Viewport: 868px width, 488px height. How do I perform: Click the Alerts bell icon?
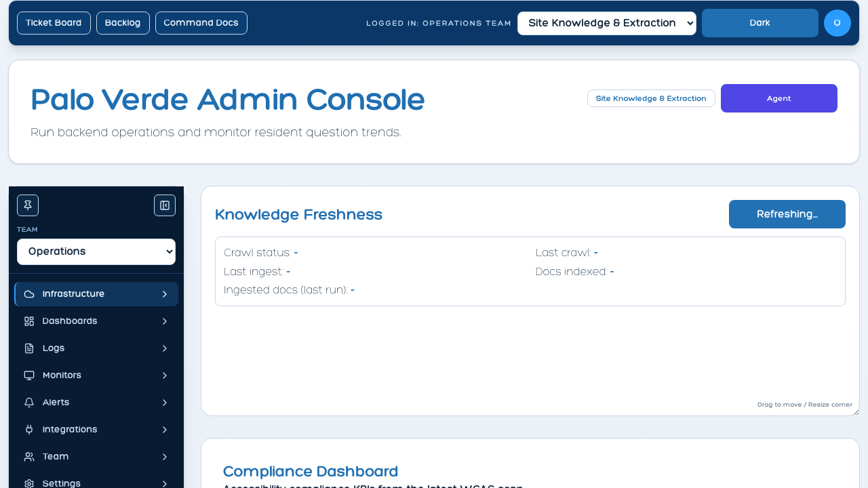[29, 403]
